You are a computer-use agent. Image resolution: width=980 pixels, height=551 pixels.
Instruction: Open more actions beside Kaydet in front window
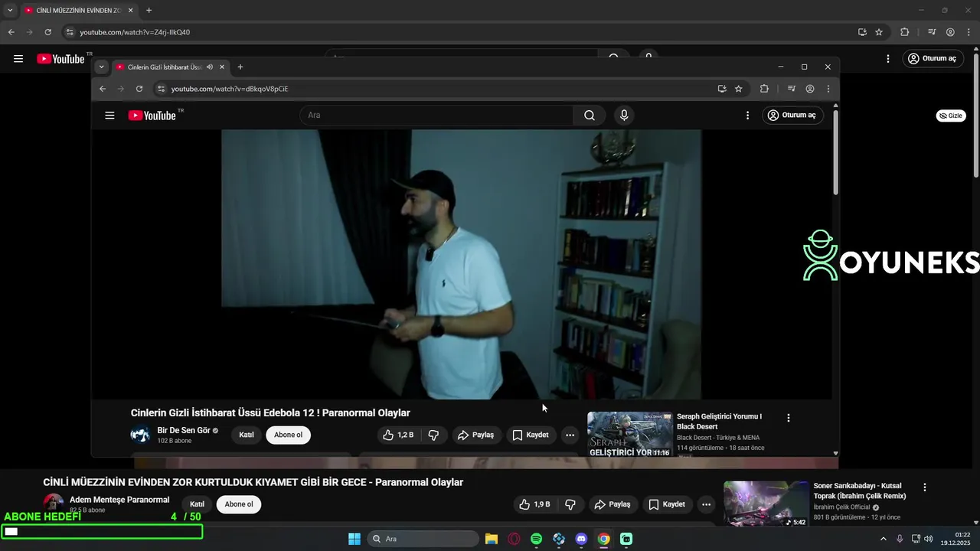(570, 435)
